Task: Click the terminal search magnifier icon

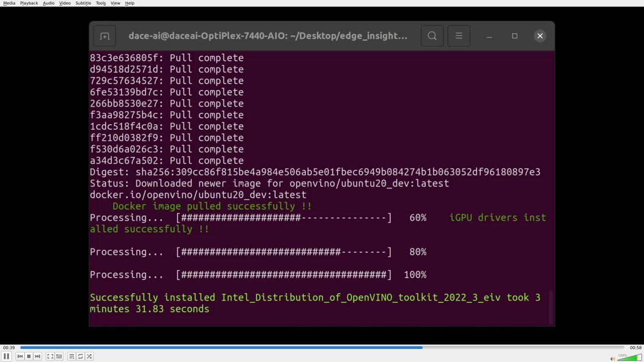Action: (432, 36)
